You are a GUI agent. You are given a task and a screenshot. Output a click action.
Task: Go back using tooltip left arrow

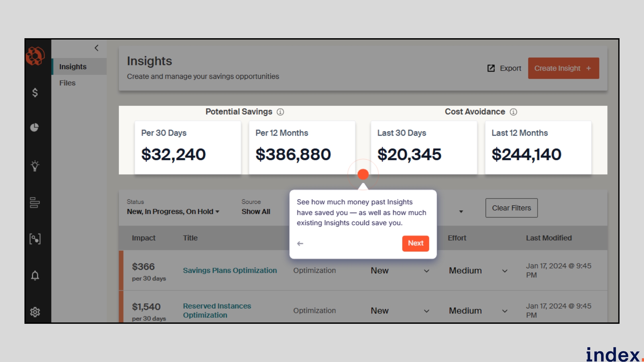[300, 244]
